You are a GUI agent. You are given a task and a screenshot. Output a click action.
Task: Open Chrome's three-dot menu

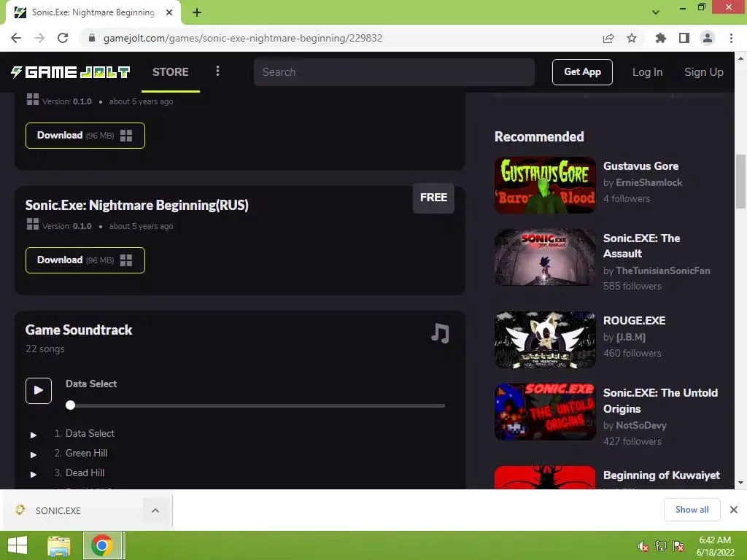point(731,38)
